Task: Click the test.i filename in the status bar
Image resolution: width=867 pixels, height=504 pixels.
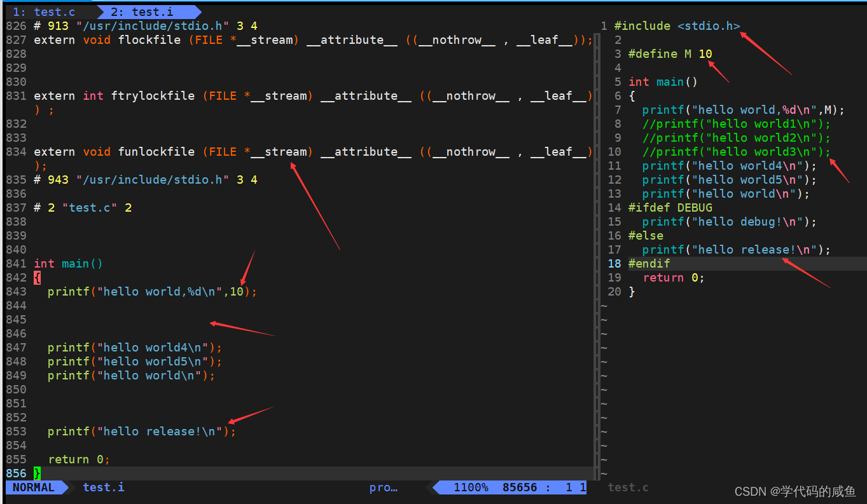Action: (x=104, y=487)
